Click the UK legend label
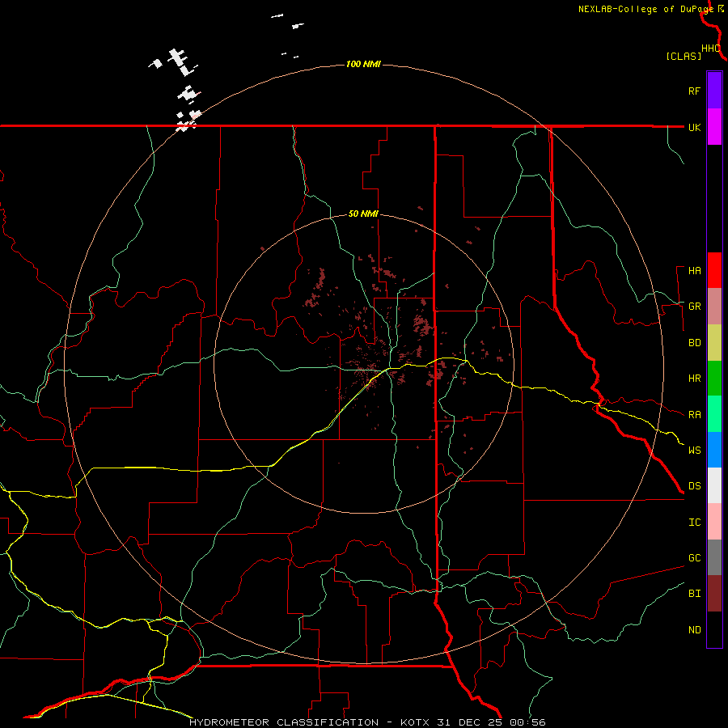The height and width of the screenshot is (728, 728). tap(694, 127)
